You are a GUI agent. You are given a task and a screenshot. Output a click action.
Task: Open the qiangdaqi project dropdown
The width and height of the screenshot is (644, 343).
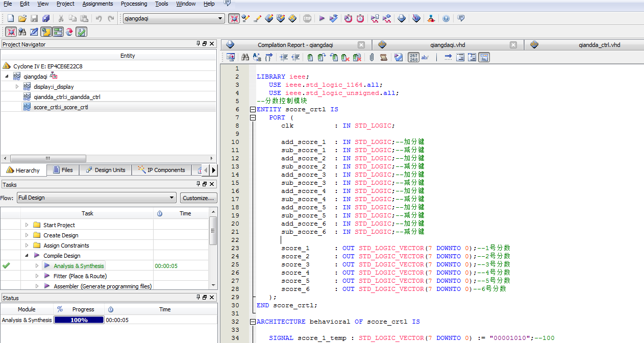[220, 18]
